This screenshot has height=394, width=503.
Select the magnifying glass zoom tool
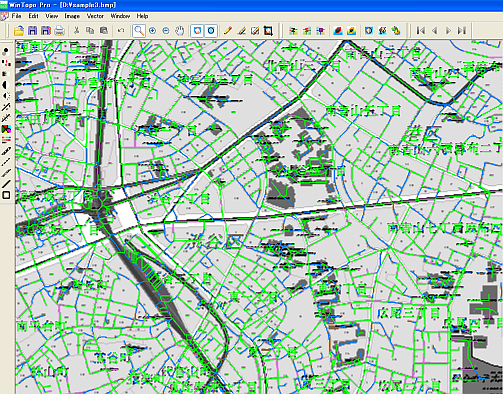click(x=139, y=31)
